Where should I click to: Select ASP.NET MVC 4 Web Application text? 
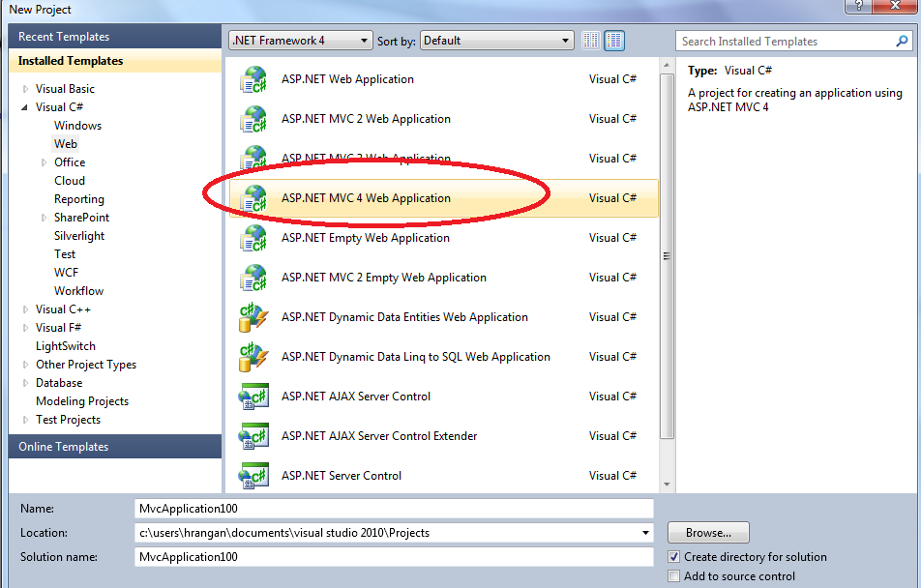(x=366, y=198)
